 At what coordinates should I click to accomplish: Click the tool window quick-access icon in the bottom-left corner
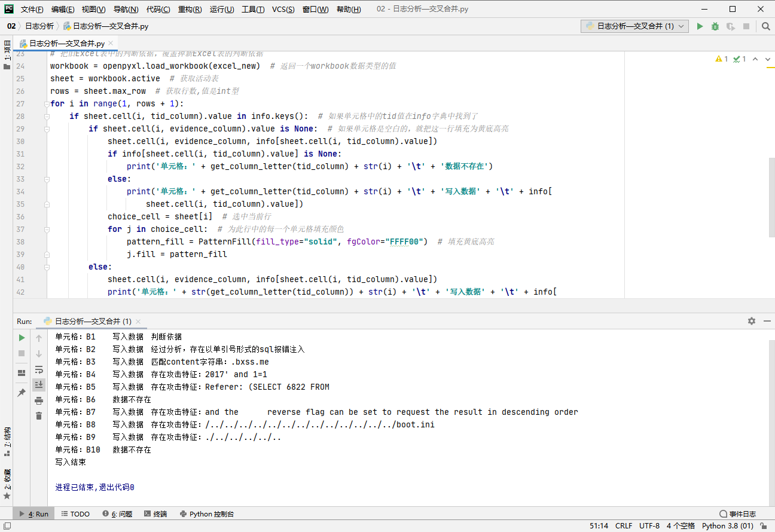click(x=7, y=526)
